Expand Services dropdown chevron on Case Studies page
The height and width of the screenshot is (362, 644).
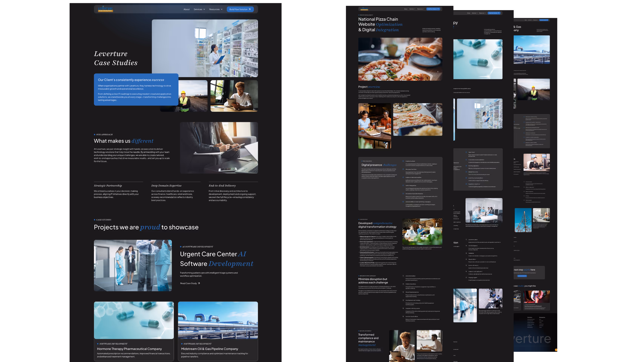(204, 9)
